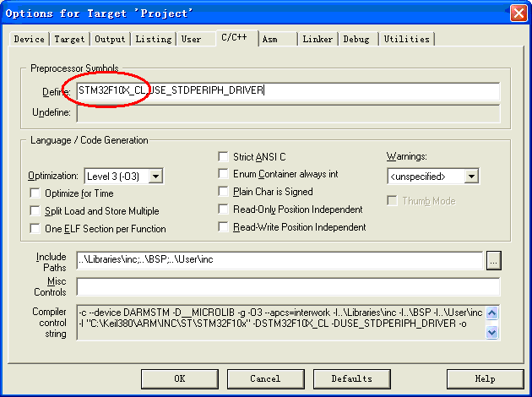Open the Debug tab
The image size is (532, 397).
point(356,39)
